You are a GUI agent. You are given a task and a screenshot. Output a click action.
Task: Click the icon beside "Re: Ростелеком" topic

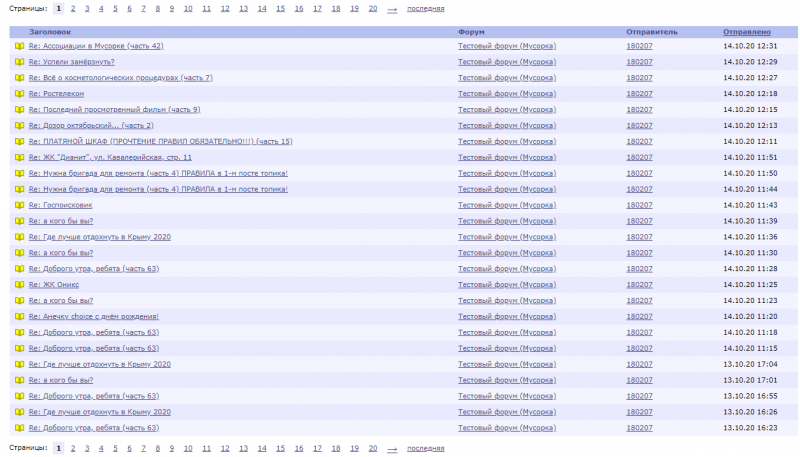coord(19,94)
